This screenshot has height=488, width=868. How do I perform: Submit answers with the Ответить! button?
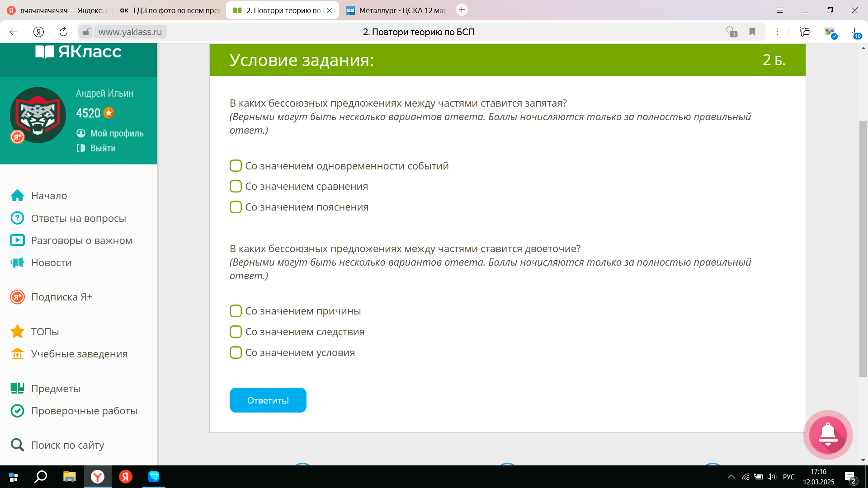[268, 400]
